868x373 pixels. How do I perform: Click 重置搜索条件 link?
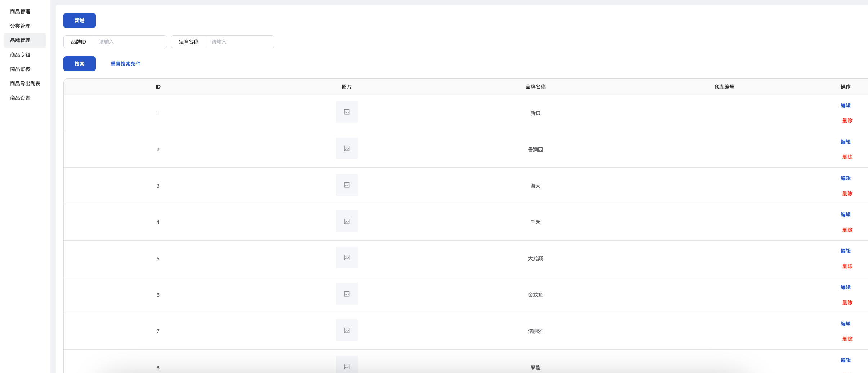tap(125, 64)
